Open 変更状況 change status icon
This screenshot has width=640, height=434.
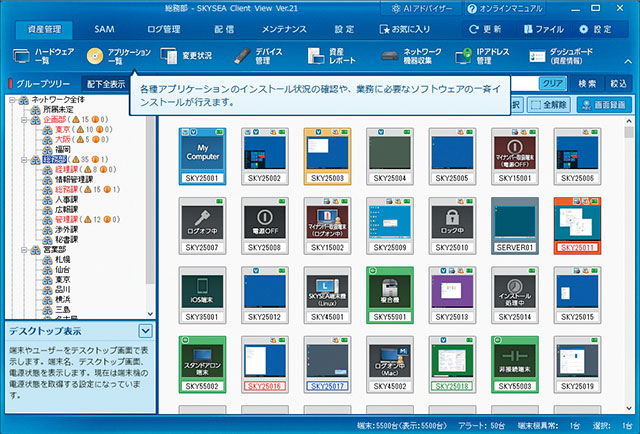169,56
